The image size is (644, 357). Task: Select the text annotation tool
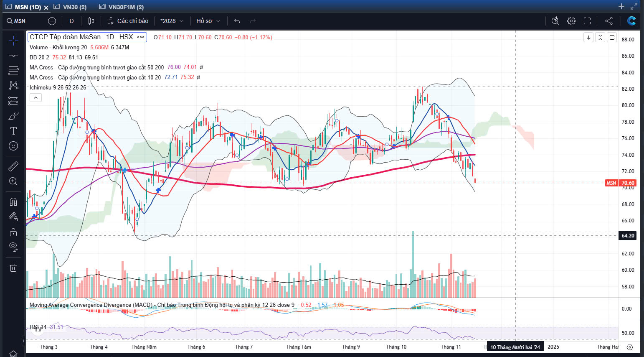click(x=13, y=131)
